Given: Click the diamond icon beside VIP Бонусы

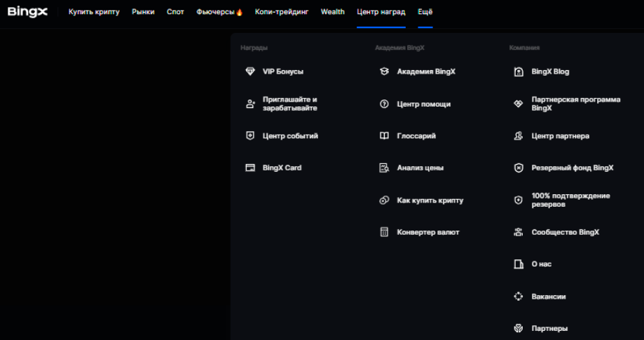Looking at the screenshot, I should click(250, 72).
